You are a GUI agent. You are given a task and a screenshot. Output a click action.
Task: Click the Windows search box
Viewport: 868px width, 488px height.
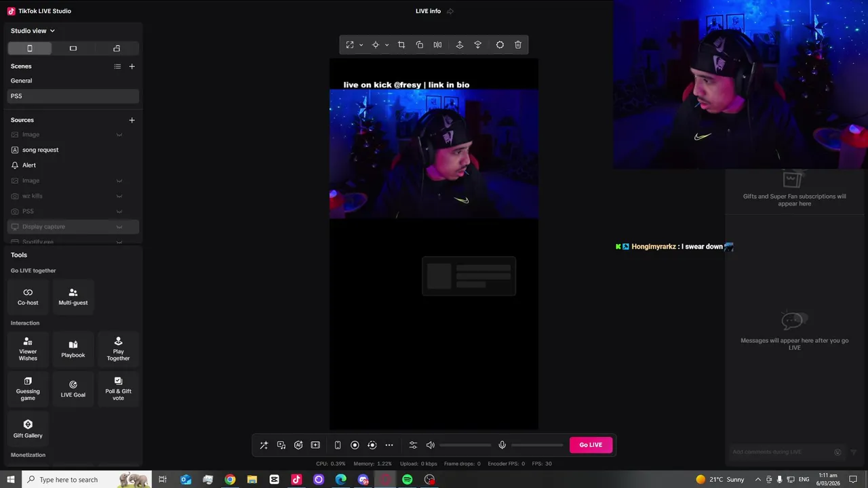[87, 480]
